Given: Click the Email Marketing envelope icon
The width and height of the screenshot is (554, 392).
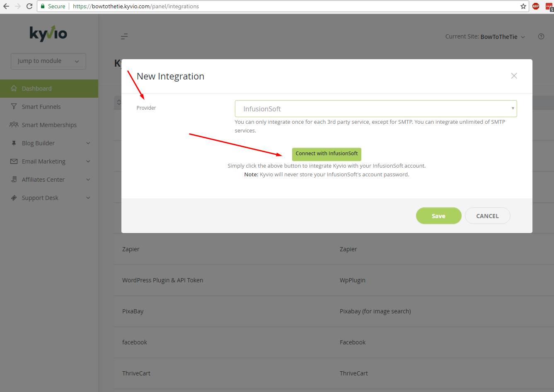Looking at the screenshot, I should (x=14, y=161).
